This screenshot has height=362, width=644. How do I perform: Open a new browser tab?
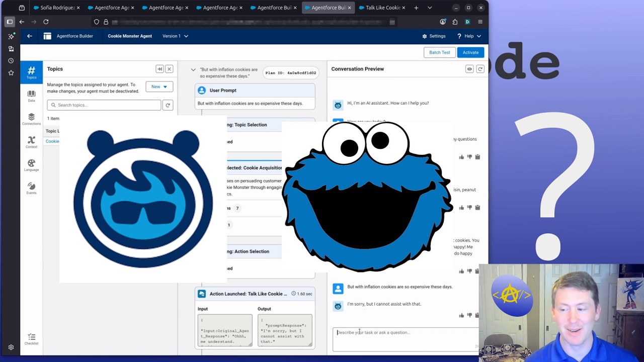416,8
